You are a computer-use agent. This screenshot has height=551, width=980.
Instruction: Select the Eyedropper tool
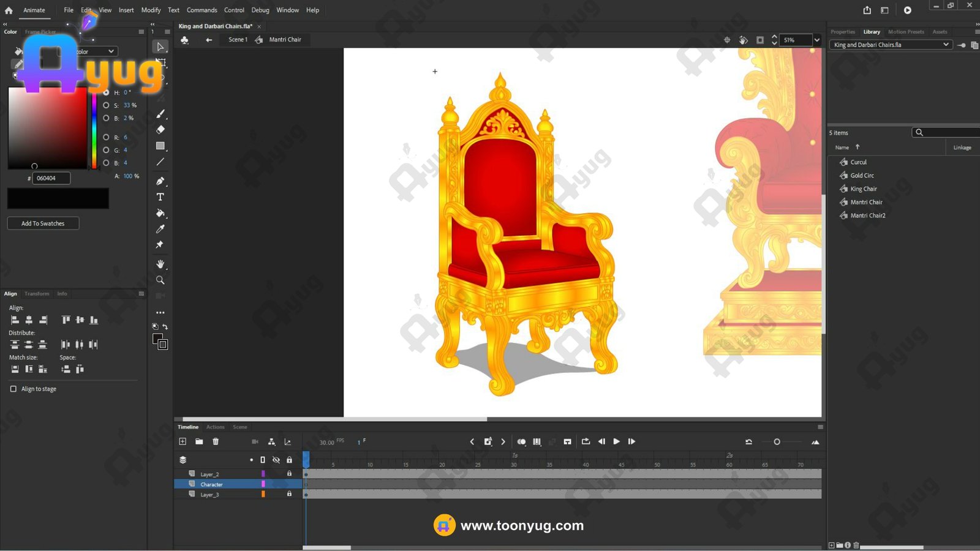click(160, 229)
